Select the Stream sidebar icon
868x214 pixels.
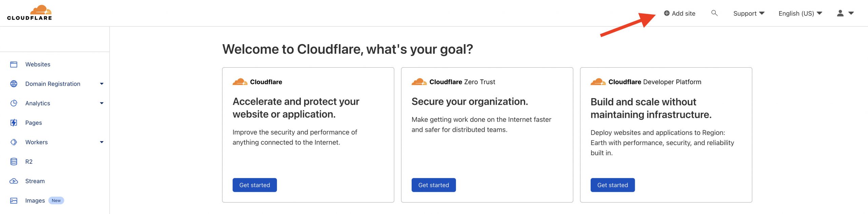[x=14, y=181]
